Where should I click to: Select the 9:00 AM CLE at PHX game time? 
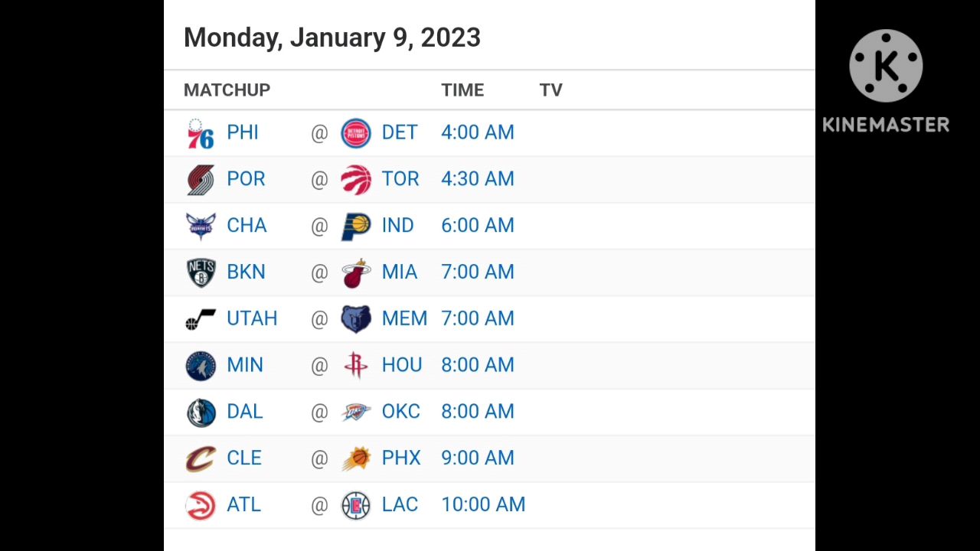click(477, 458)
